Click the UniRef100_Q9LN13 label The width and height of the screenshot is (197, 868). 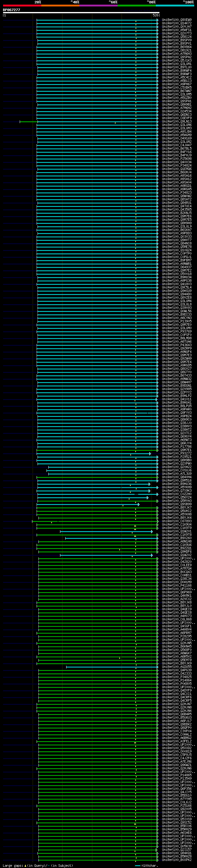pos(177,122)
